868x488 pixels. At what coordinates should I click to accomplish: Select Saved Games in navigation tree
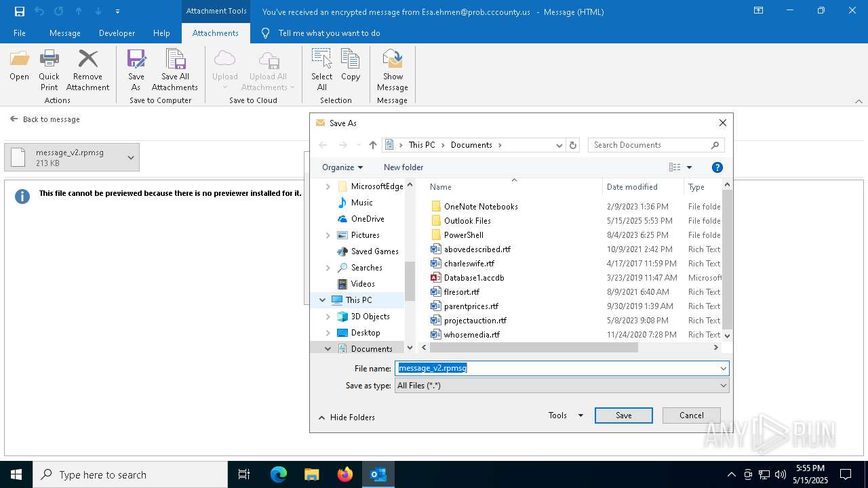click(x=374, y=251)
